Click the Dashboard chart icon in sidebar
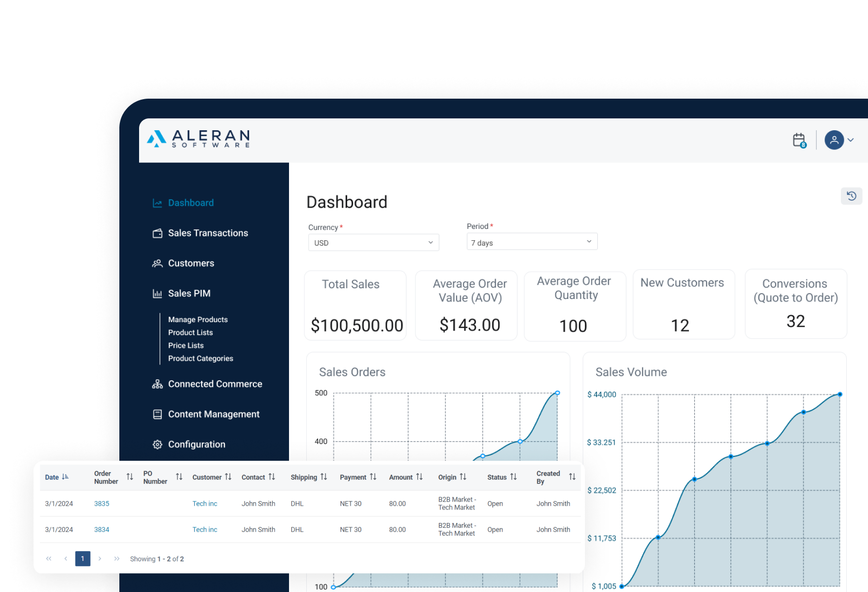Image resolution: width=868 pixels, height=592 pixels. 157,203
